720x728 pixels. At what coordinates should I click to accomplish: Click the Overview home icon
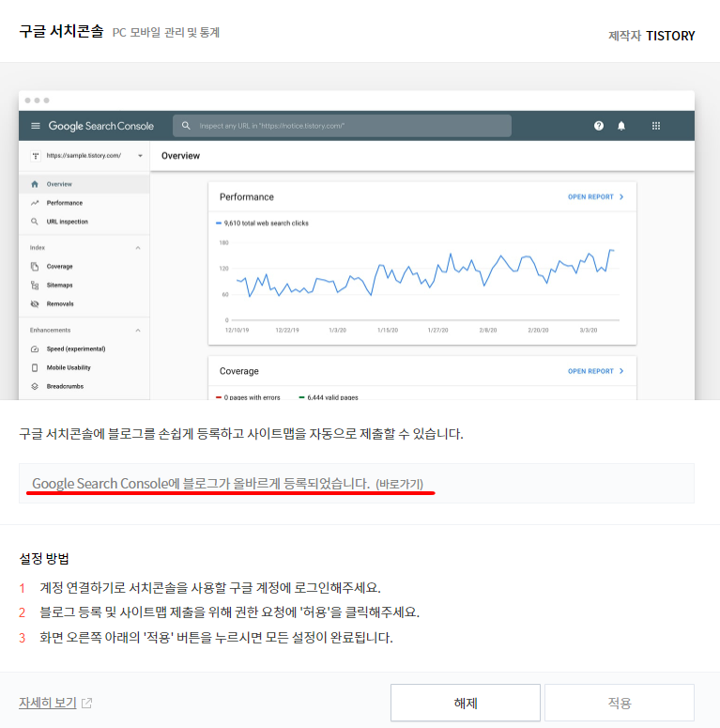coord(35,184)
